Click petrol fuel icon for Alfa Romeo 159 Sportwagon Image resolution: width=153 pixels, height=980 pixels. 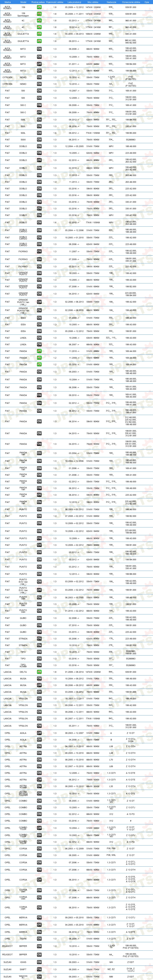tap(39, 14)
